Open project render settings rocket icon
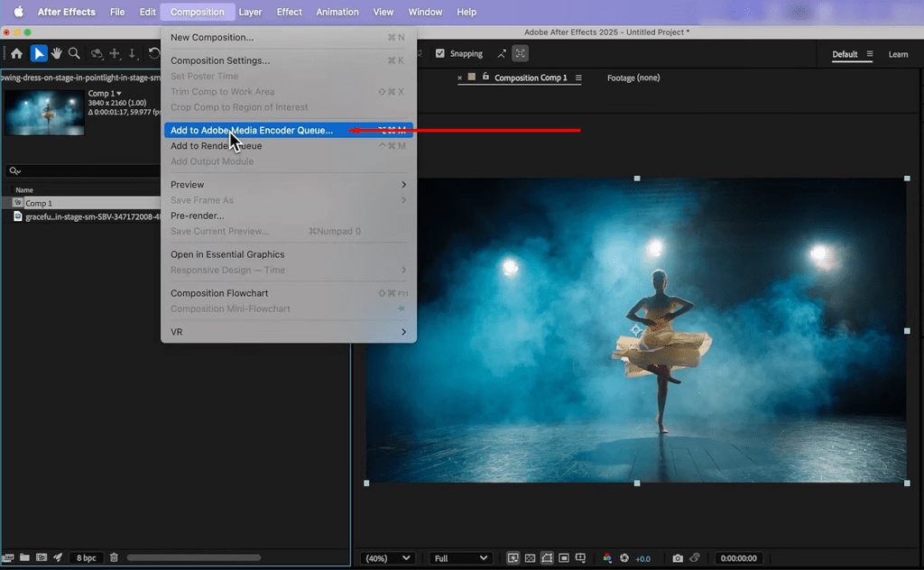This screenshot has width=924, height=570. pos(58,557)
